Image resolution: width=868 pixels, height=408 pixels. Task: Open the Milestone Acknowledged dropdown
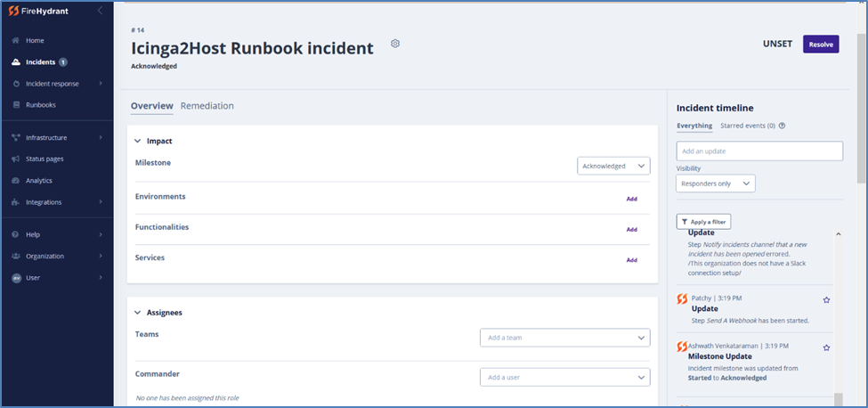(x=613, y=166)
